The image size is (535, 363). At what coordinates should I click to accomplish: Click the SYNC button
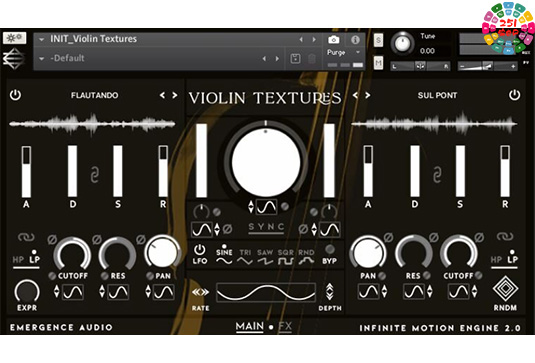pyautogui.click(x=266, y=228)
